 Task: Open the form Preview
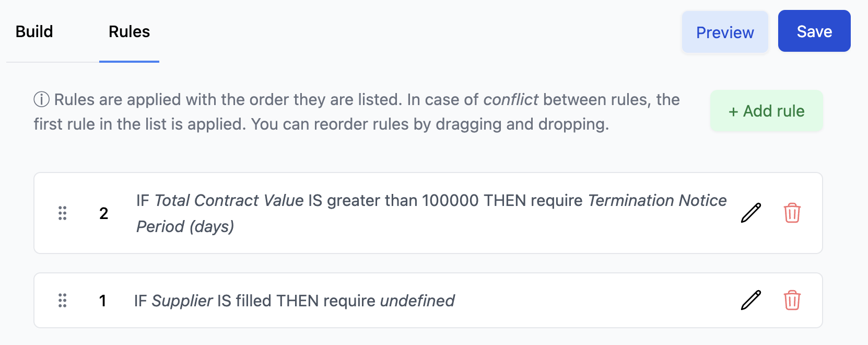(725, 32)
